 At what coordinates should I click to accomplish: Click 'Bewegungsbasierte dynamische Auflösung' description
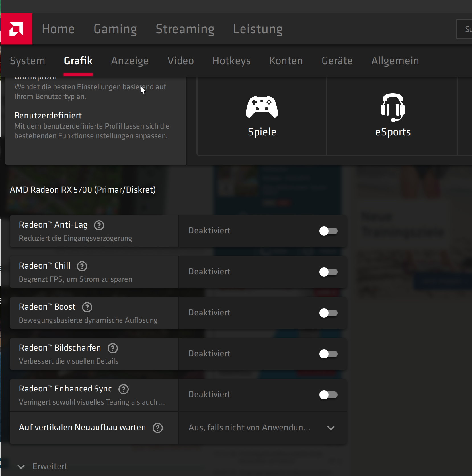coord(88,320)
